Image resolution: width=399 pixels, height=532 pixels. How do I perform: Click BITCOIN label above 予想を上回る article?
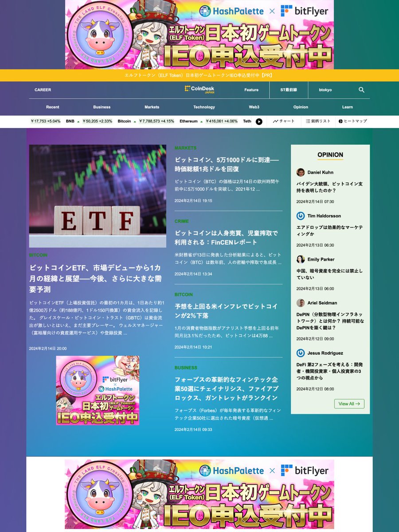point(184,294)
